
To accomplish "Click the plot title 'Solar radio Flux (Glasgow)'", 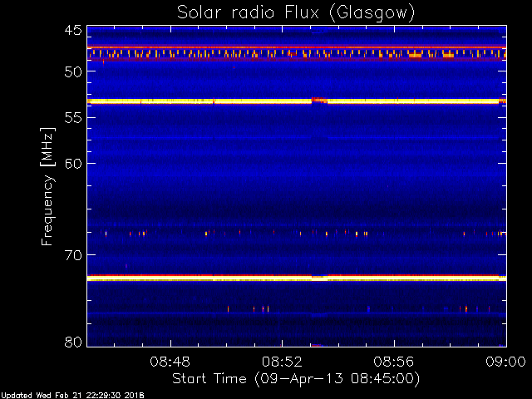I will coord(296,13).
